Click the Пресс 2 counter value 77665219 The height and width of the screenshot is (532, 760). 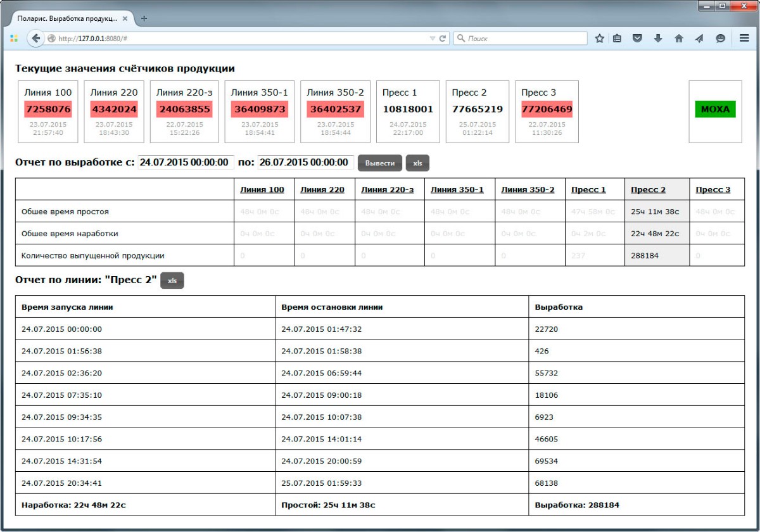[x=478, y=109]
